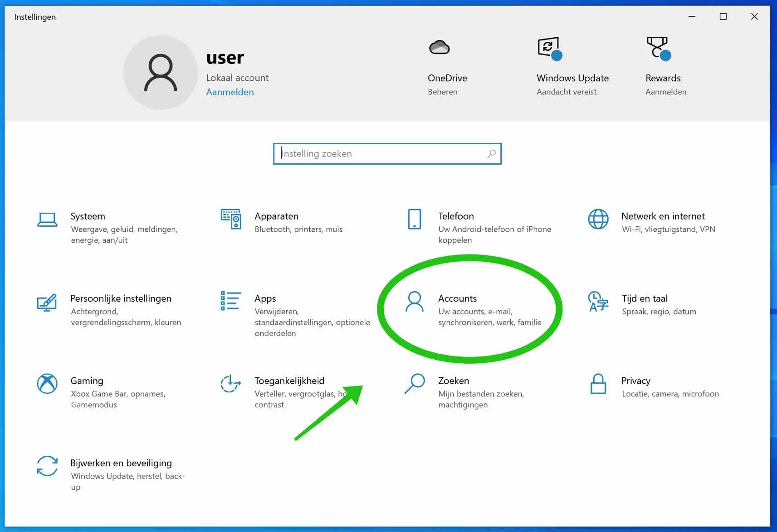Maximize the Instellingen window

tap(723, 16)
